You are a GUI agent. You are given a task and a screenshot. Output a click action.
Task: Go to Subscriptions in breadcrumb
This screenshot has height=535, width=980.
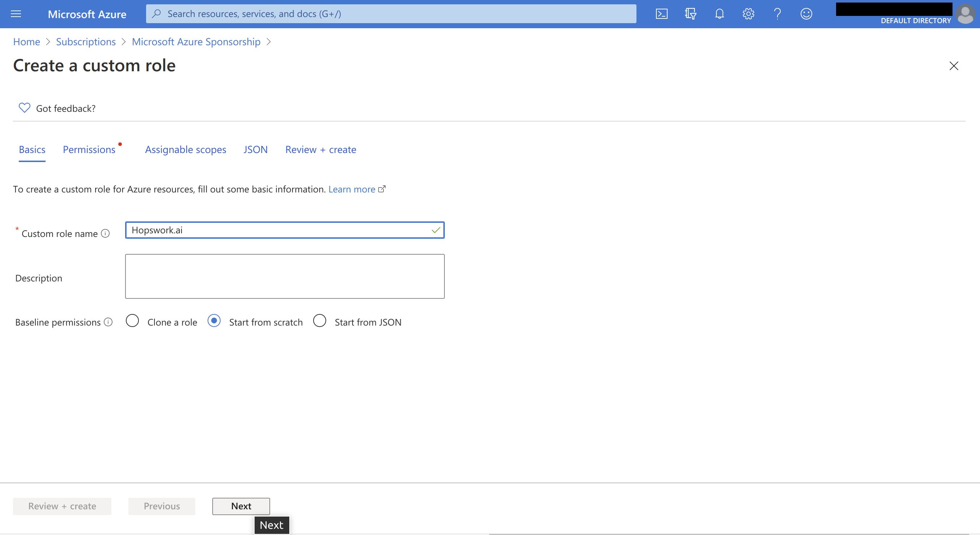86,42
